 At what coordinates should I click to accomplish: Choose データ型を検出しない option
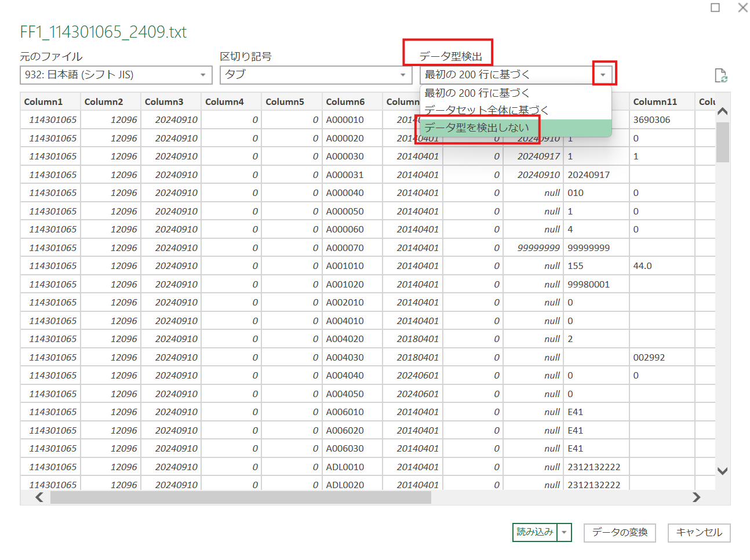pos(516,128)
